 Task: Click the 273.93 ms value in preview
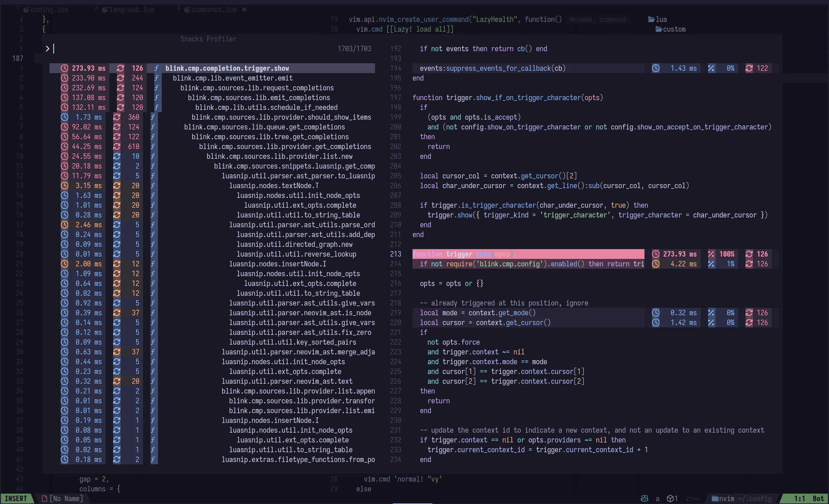click(x=680, y=254)
